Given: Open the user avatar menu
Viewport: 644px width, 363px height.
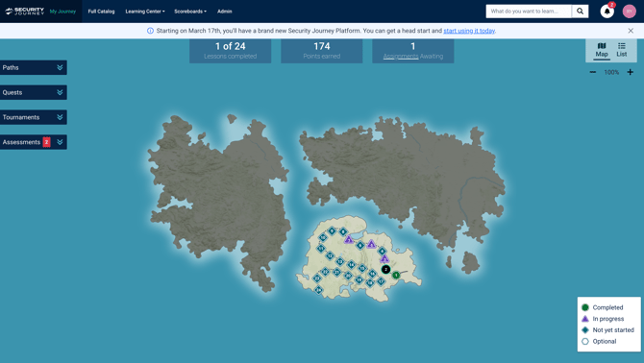Looking at the screenshot, I should [630, 12].
